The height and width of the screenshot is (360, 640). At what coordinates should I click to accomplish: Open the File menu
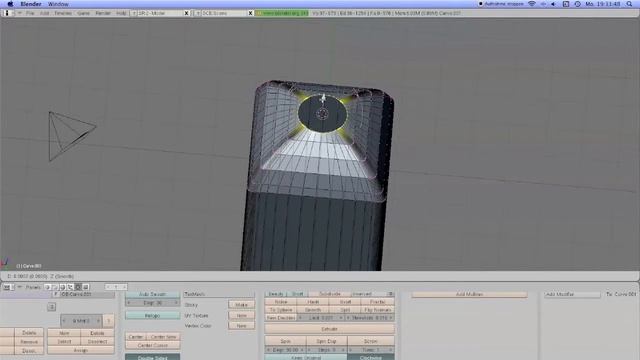coord(30,13)
